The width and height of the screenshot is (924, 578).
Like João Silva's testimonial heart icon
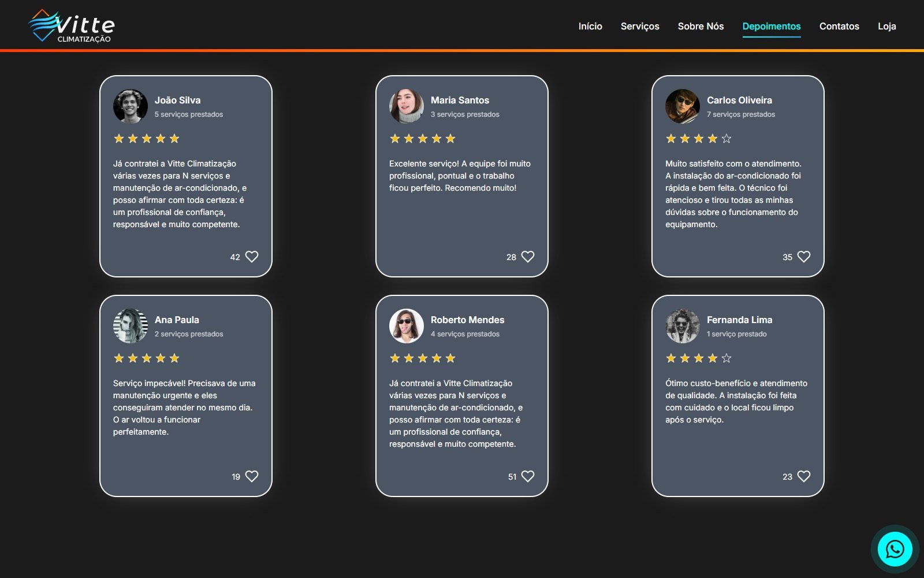(x=252, y=257)
